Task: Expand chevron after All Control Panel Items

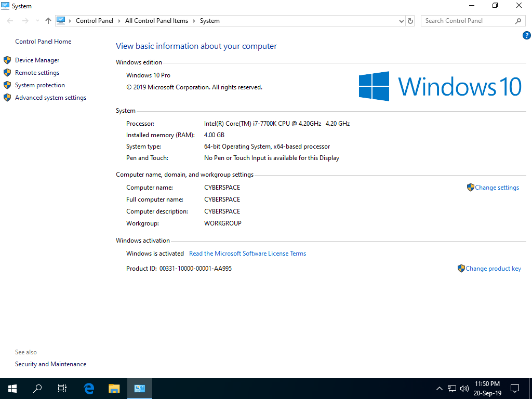Action: pyautogui.click(x=194, y=21)
